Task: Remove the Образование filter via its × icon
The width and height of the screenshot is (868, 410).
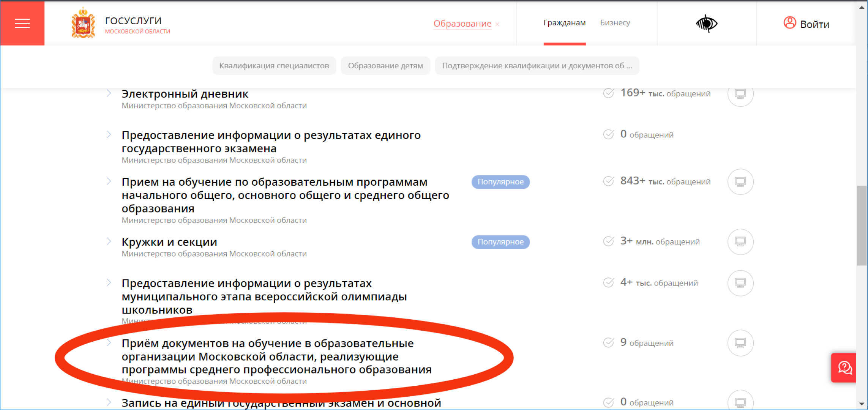Action: 497,24
